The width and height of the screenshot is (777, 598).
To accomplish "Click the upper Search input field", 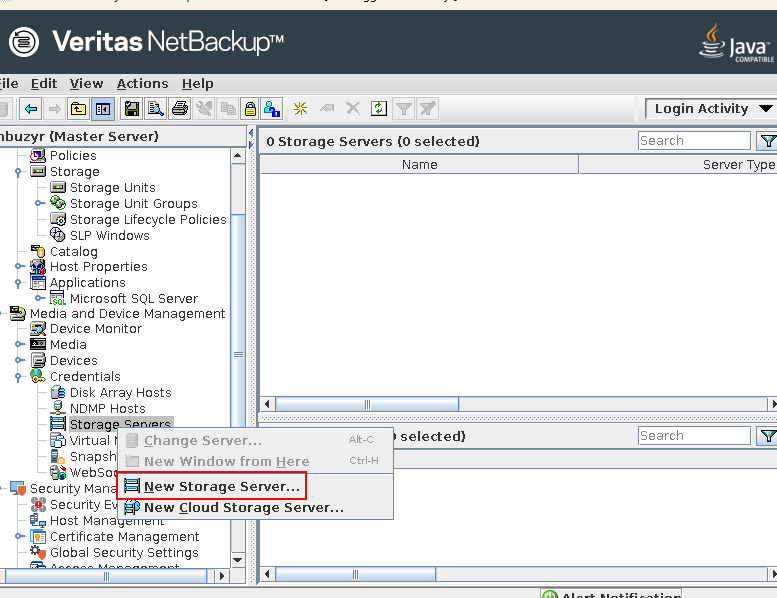I will point(694,141).
